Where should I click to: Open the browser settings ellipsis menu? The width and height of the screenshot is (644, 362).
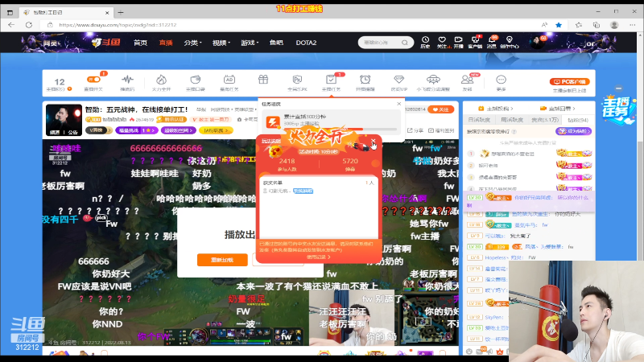coord(632,25)
